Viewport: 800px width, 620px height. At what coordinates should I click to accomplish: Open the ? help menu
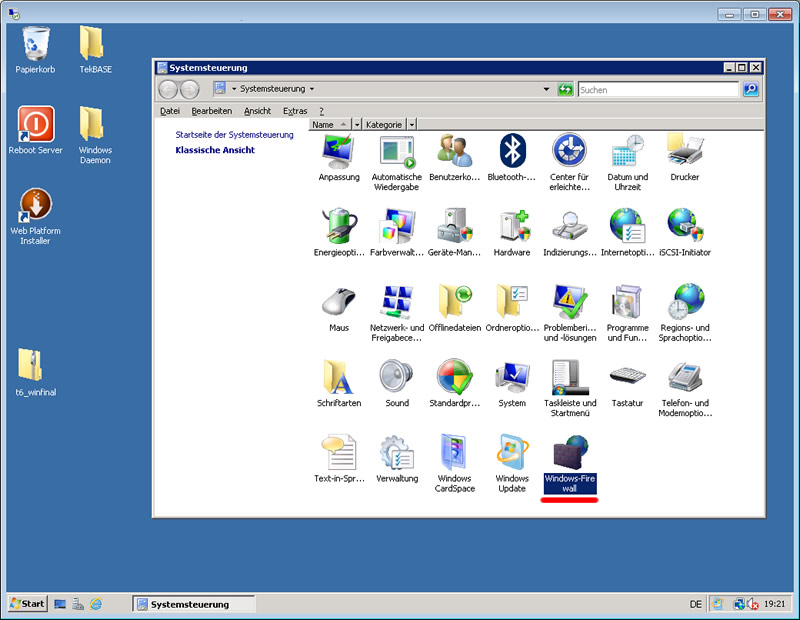(x=321, y=111)
